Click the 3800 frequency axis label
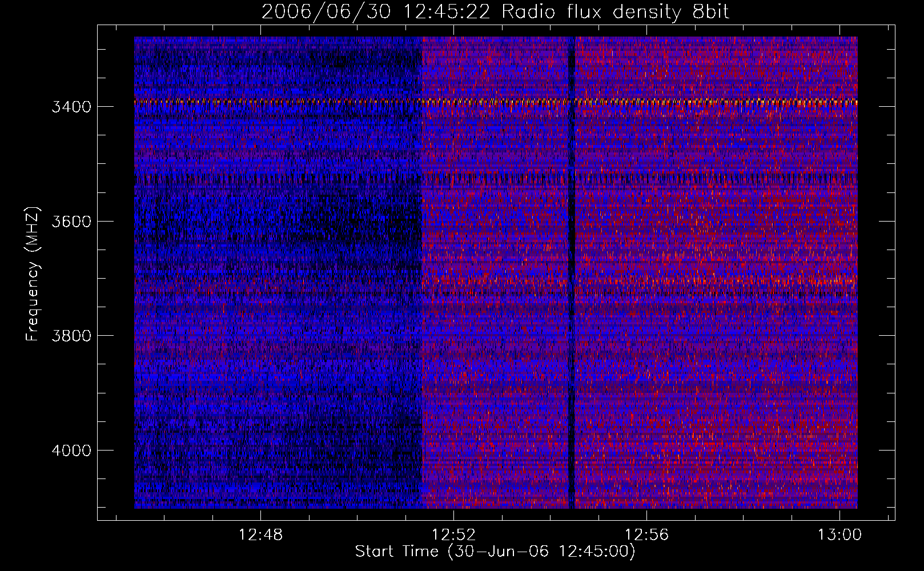 tap(71, 336)
